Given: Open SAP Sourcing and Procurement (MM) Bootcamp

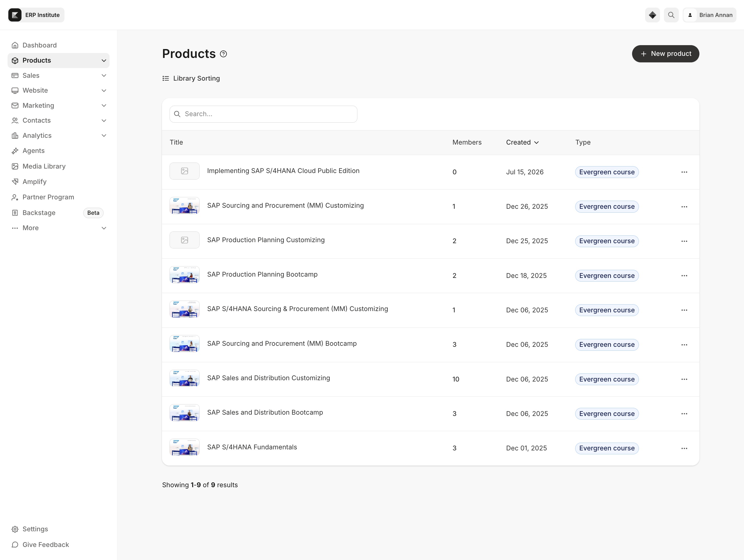Looking at the screenshot, I should pos(282,344).
